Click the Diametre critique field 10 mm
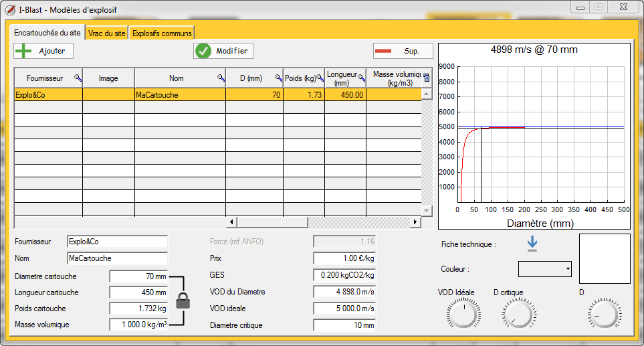 pos(344,325)
